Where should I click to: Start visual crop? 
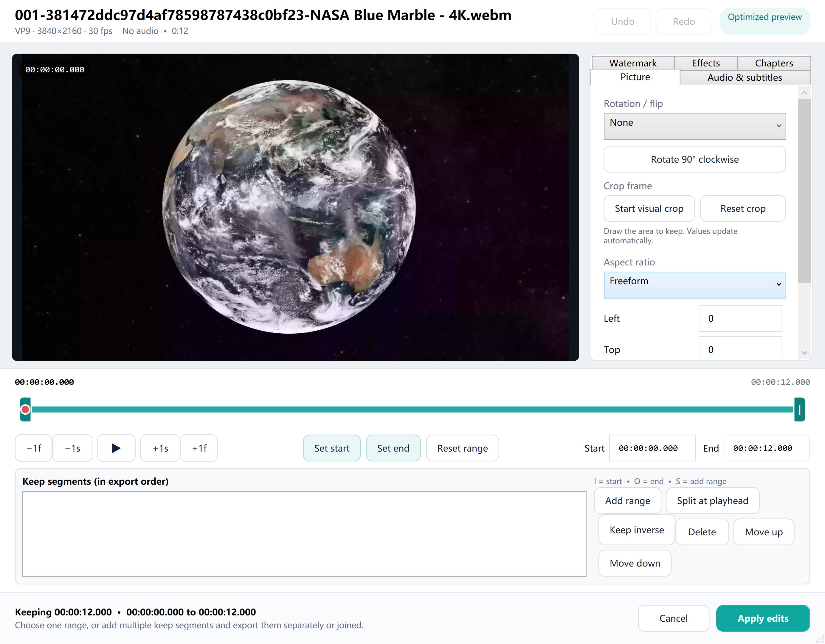point(649,209)
